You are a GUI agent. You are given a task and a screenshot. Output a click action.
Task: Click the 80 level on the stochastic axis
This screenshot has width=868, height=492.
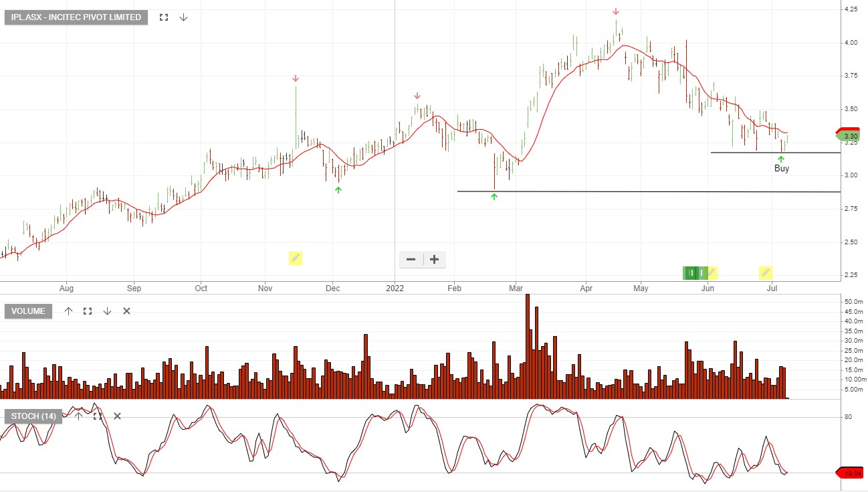(x=848, y=417)
